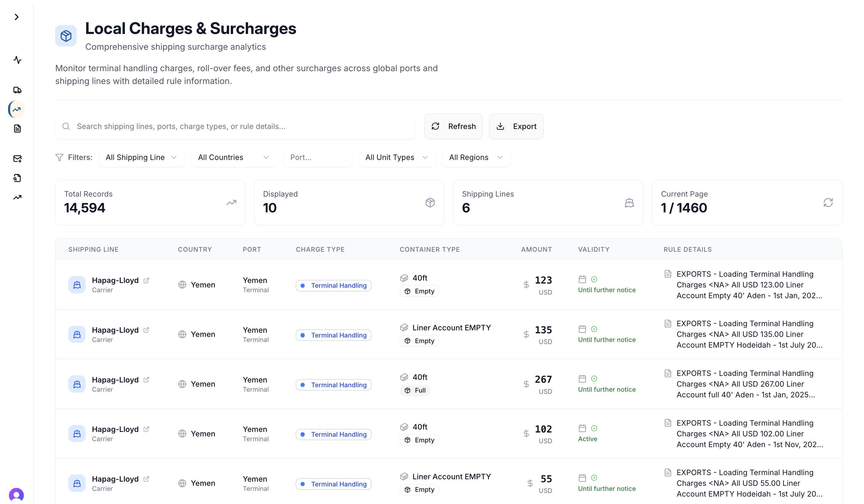Click the Export button
Viewport: 864px width, 504px height.
(516, 126)
